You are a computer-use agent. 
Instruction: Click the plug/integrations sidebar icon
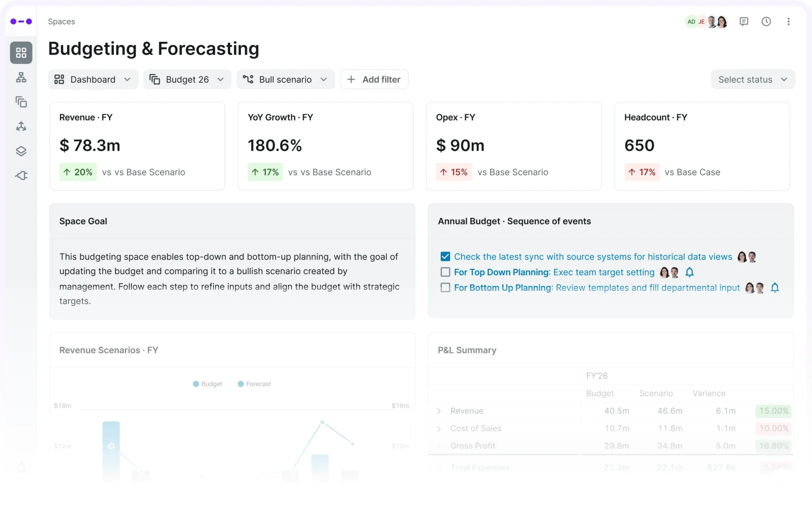click(x=21, y=175)
